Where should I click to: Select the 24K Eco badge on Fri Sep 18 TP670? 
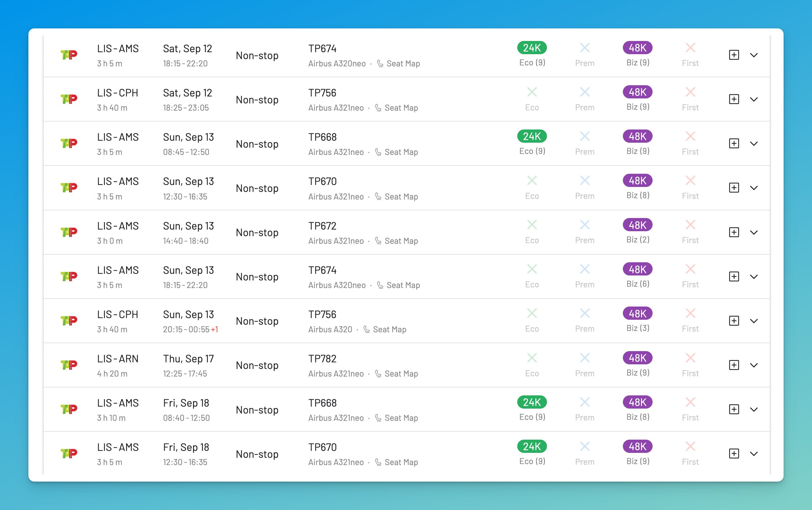point(532,446)
